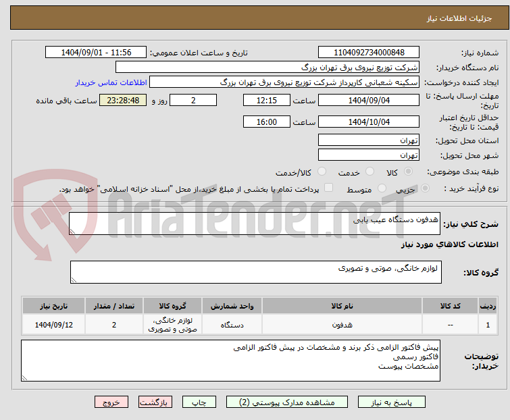Click the remaining time field 23:28:48

click(123, 100)
